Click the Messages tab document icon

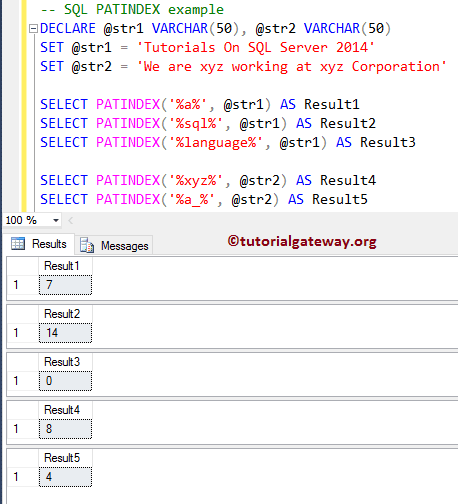[x=87, y=246]
